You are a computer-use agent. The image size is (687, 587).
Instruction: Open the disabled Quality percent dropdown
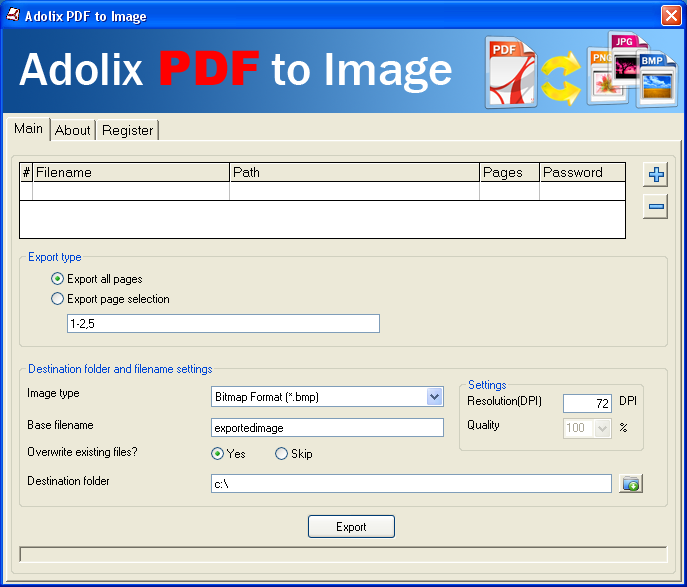coord(602,428)
